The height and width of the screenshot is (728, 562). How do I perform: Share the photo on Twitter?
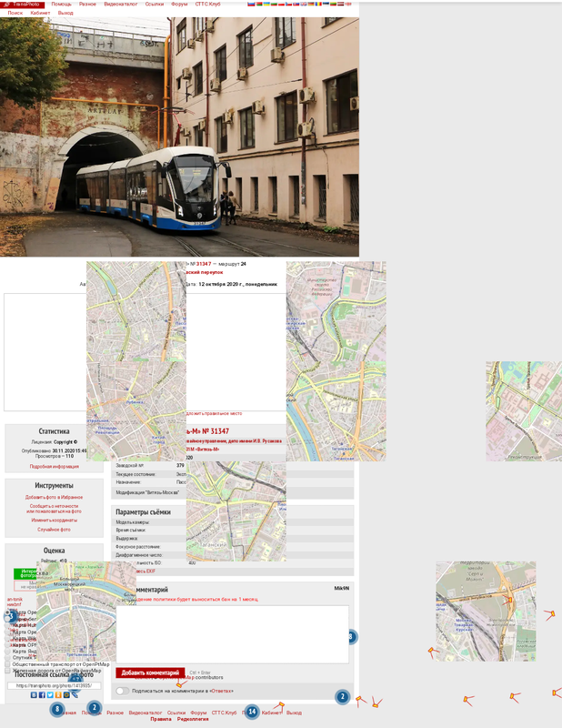[x=50, y=695]
